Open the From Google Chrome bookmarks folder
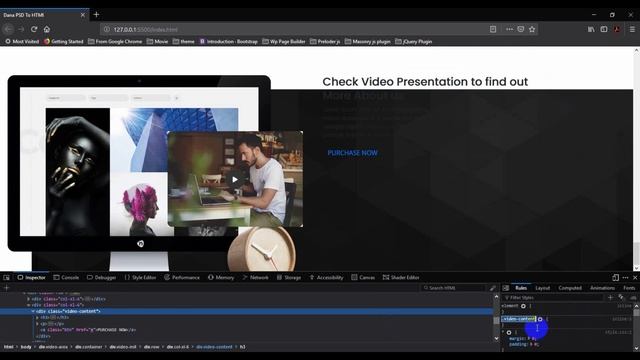 tap(115, 42)
